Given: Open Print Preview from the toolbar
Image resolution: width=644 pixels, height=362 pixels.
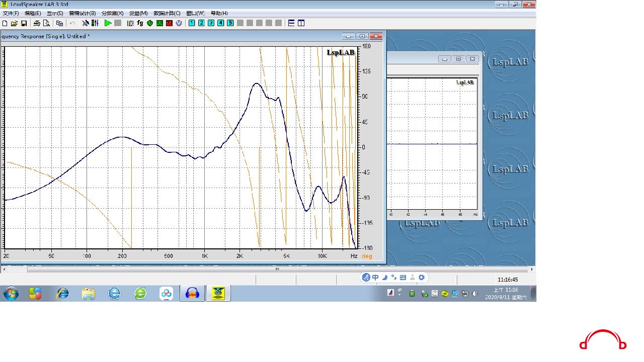Looking at the screenshot, I should (x=47, y=23).
